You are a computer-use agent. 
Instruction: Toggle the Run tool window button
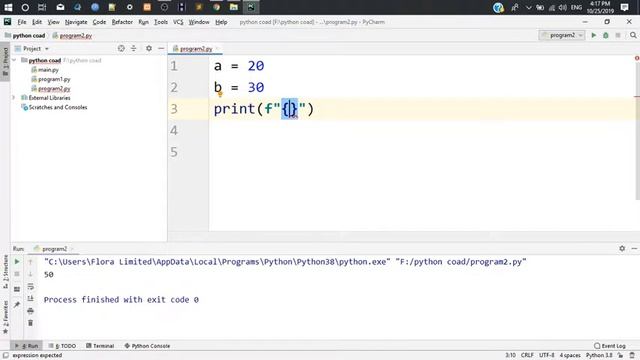(27, 346)
